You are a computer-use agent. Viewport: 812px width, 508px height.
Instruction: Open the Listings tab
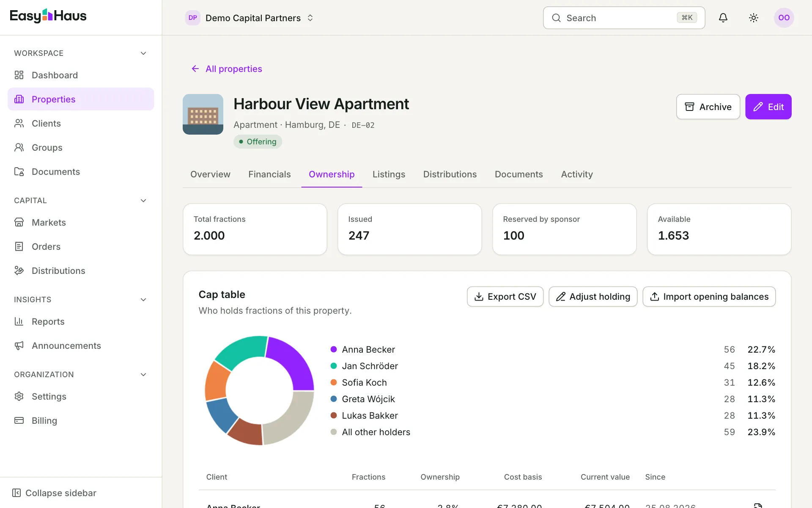[389, 174]
